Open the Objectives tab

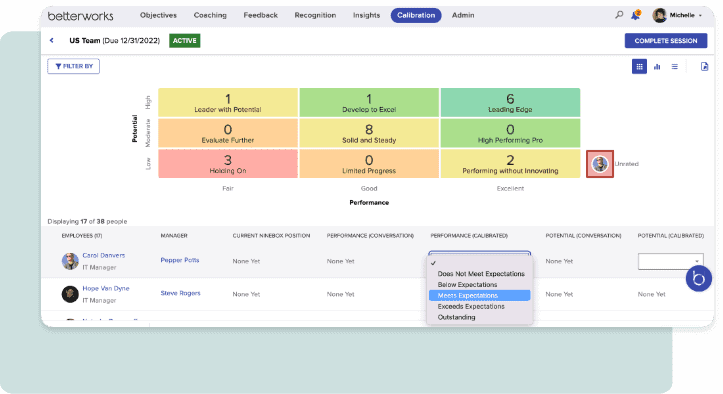coord(158,15)
